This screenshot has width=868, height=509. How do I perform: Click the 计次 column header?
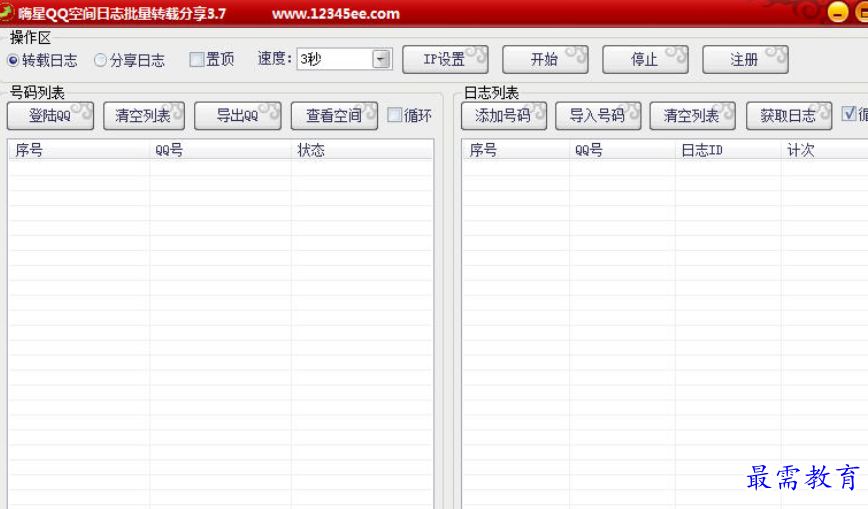(825, 150)
